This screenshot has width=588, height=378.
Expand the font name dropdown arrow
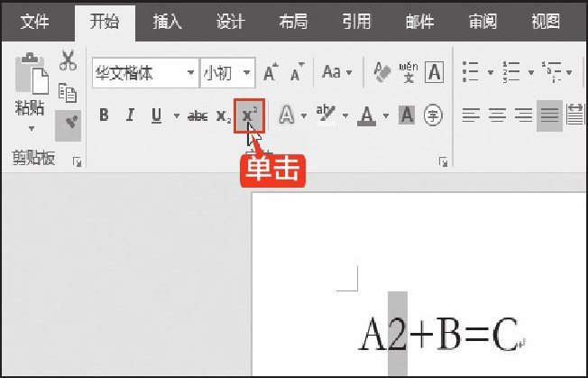pyautogui.click(x=191, y=73)
